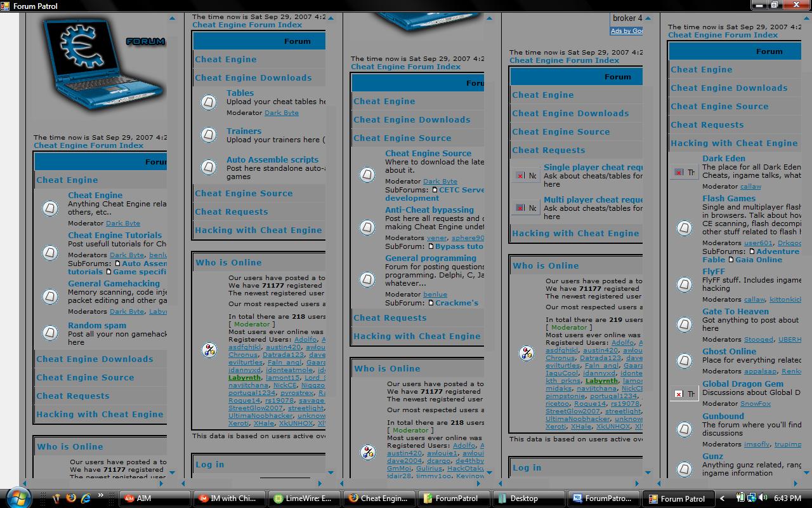Click the forum icon beside Gunbound
The height and width of the screenshot is (508, 812).
click(x=684, y=429)
